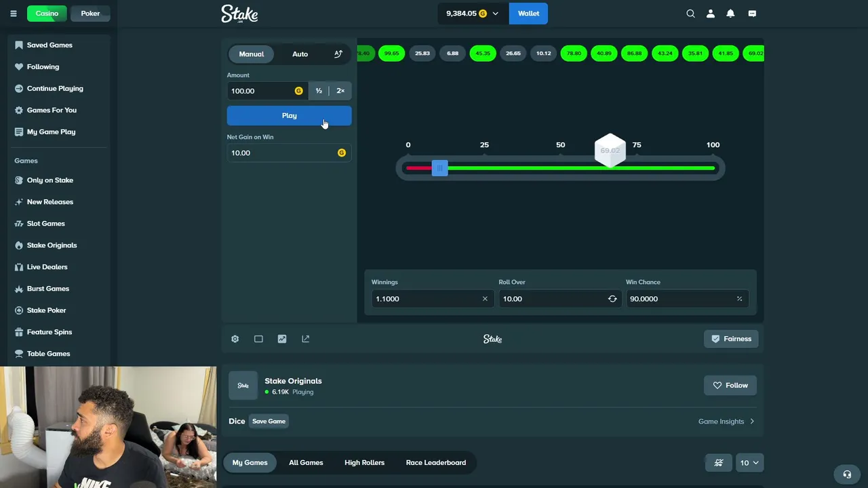Open the past result pill showing 6.88
This screenshot has height=488, width=868.
coord(452,54)
